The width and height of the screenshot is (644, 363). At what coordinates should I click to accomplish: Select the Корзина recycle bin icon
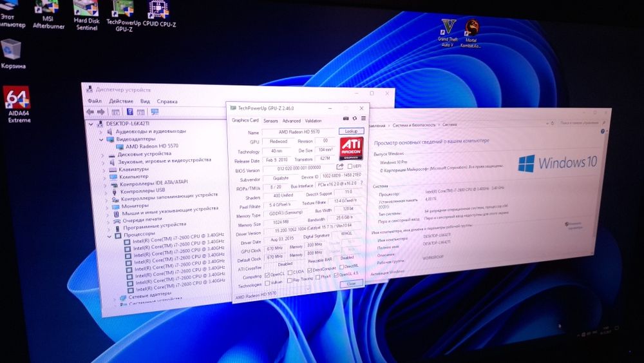13,54
